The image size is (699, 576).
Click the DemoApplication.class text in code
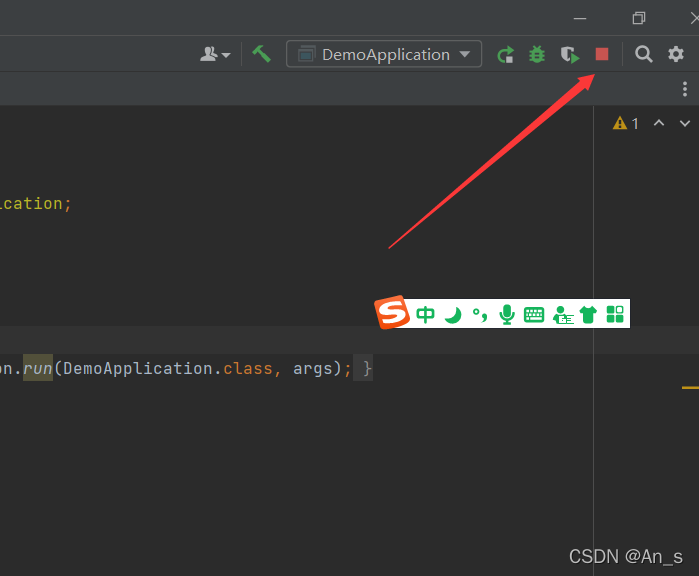(168, 368)
